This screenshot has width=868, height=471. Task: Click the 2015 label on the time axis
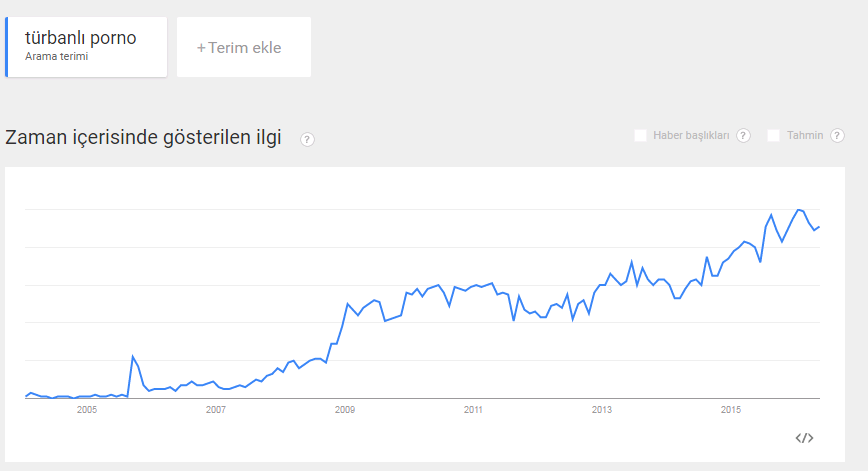pos(731,409)
